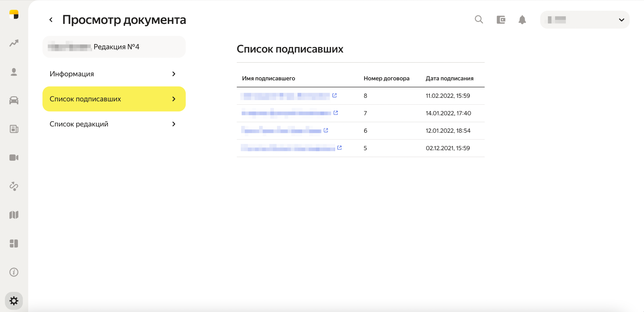Click contract number 8 cell
Screen dimensions: 644x312
(365, 96)
